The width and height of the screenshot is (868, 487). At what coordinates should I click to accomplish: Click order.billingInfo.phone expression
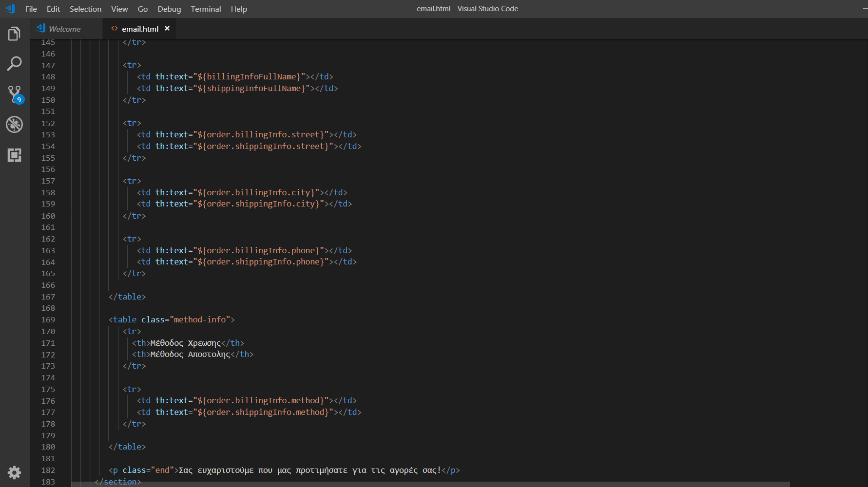point(258,251)
